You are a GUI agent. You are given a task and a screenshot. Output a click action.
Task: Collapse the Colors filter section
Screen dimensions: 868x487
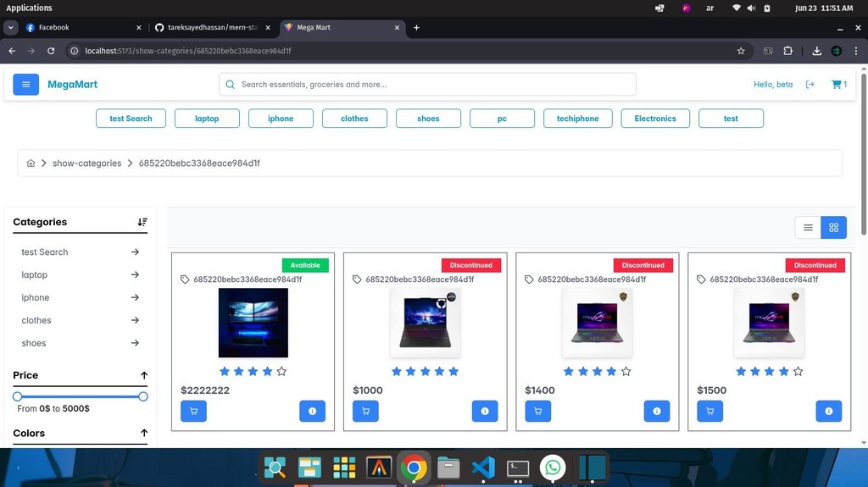tap(144, 433)
